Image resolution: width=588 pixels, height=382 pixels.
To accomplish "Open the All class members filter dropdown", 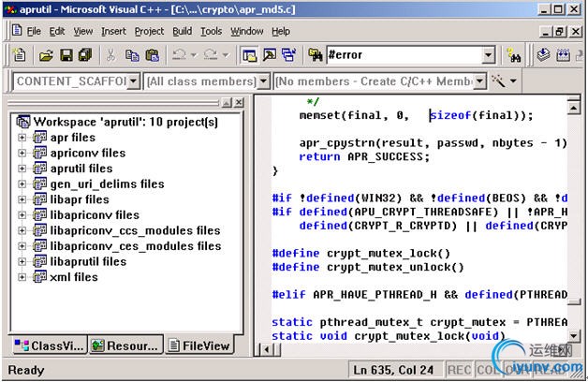I will 264,81.
